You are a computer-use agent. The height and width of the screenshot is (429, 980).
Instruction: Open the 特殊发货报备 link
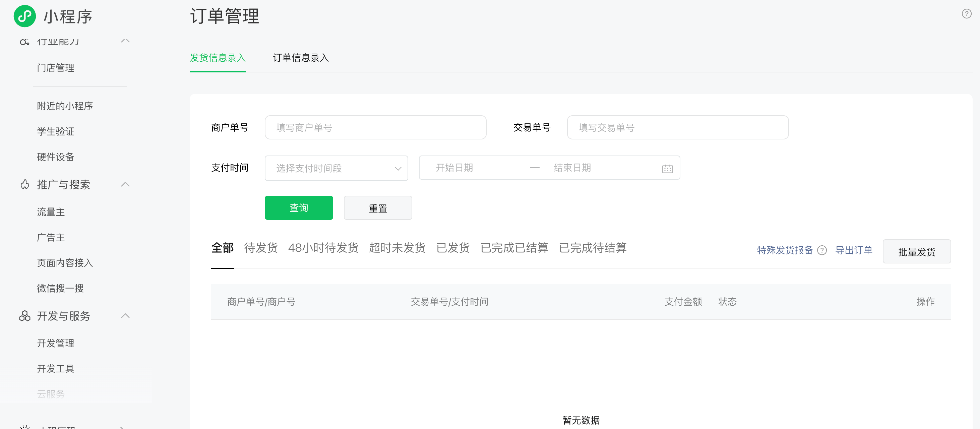pos(785,250)
